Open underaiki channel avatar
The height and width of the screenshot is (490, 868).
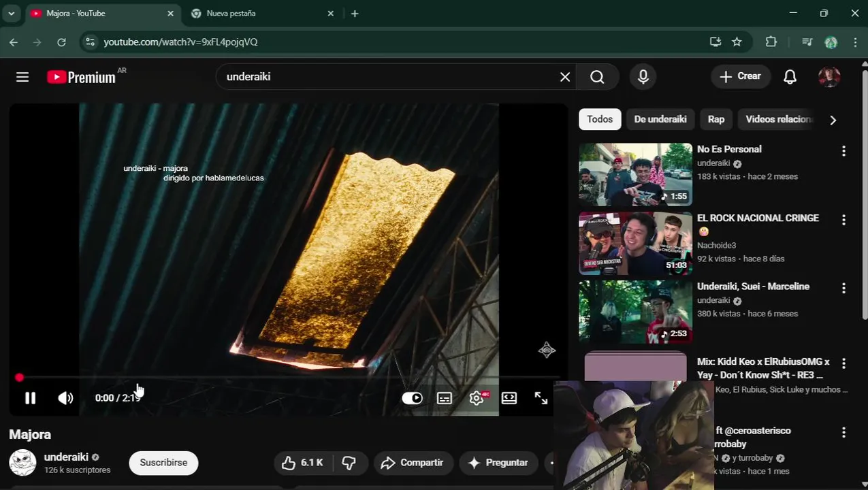pyautogui.click(x=22, y=463)
